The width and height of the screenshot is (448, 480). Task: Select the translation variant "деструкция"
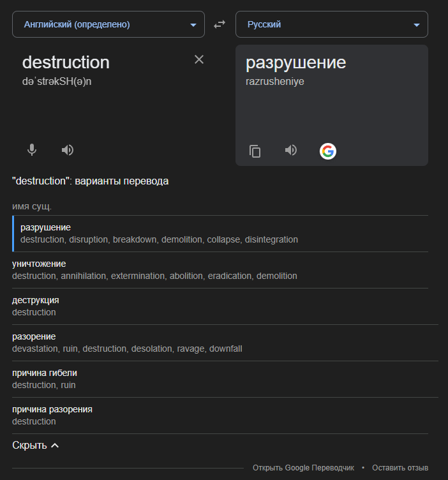click(36, 300)
